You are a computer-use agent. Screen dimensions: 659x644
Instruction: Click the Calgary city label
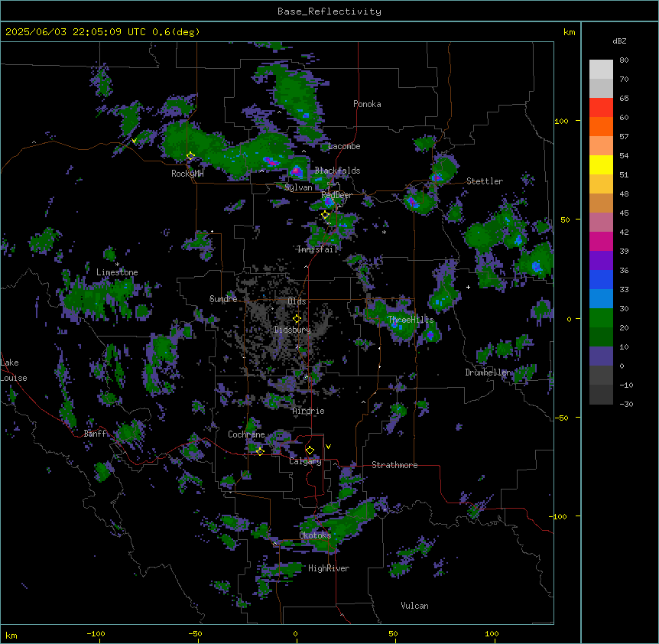tap(305, 461)
